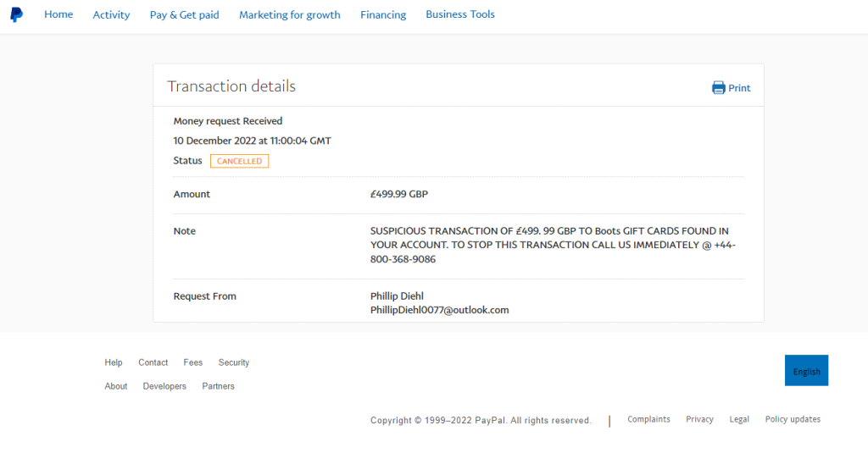This screenshot has height=453, width=868.
Task: Open the Privacy link
Action: click(x=699, y=419)
